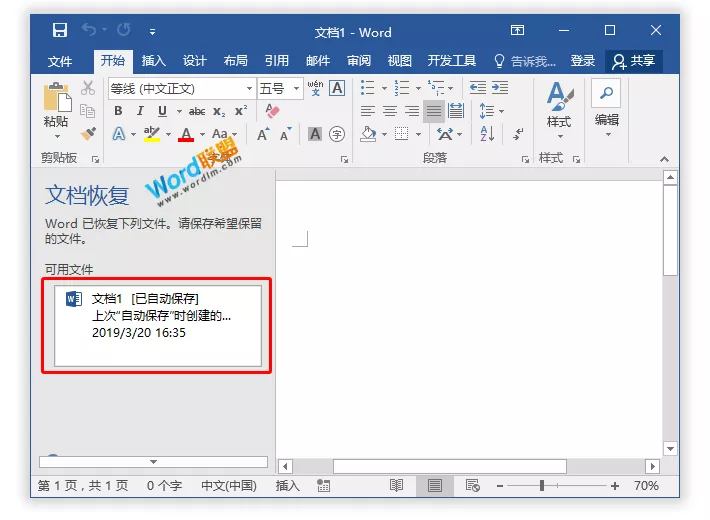710x520 pixels.
Task: Select the Format Painter brush icon
Action: click(88, 134)
